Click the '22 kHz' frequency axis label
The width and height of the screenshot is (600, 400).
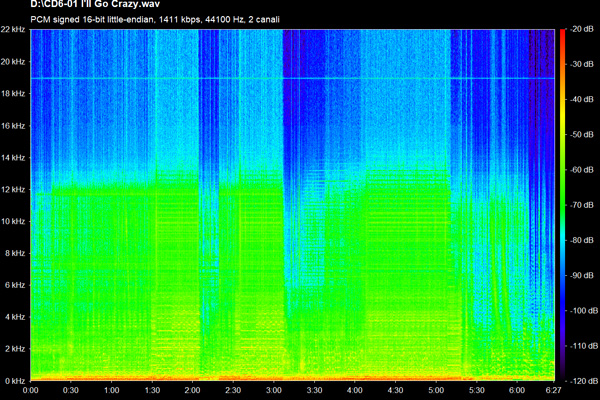13,29
